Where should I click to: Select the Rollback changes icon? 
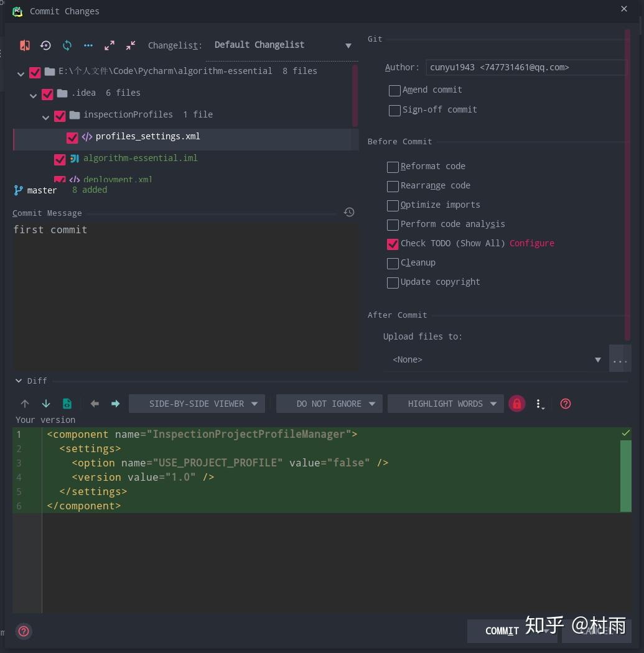tap(45, 45)
